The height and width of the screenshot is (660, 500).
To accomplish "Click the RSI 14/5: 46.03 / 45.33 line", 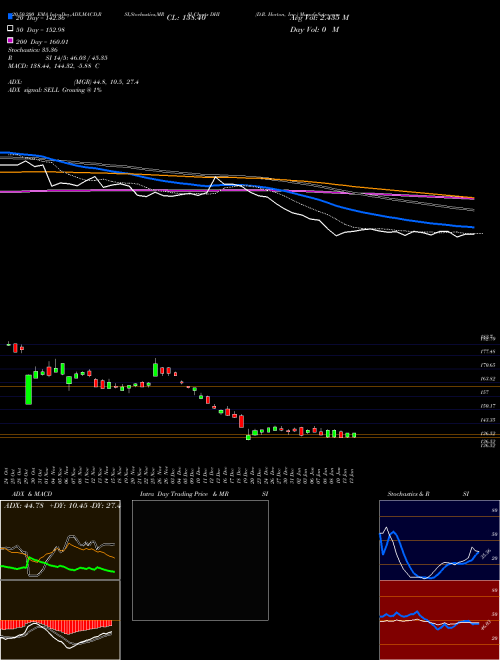I will click(x=58, y=58).
